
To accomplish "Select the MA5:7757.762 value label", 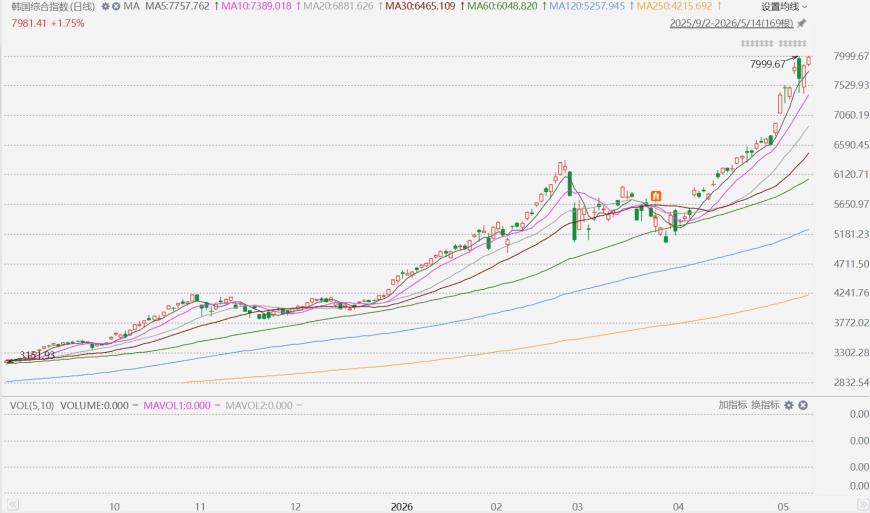I will [178, 7].
